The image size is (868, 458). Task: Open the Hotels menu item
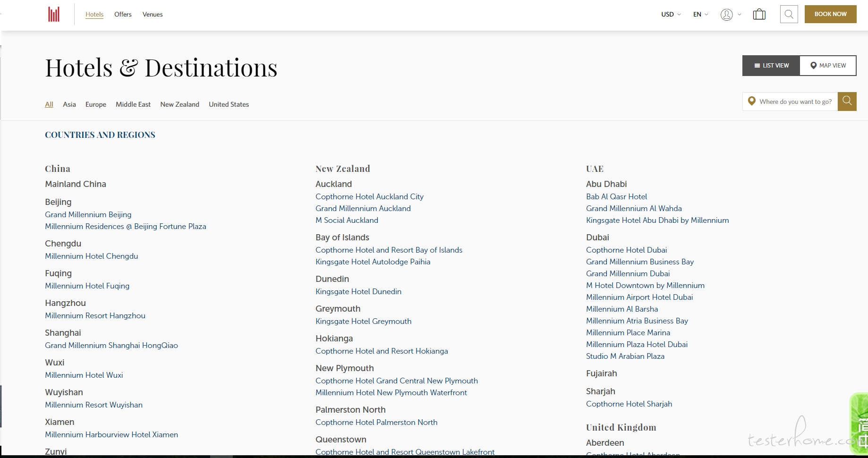coord(94,14)
